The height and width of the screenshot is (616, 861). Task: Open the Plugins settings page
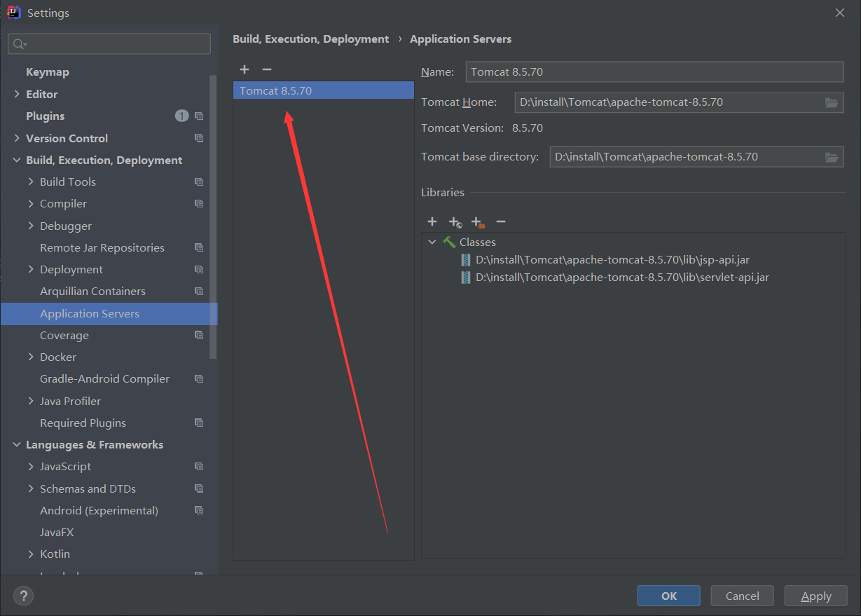(46, 116)
